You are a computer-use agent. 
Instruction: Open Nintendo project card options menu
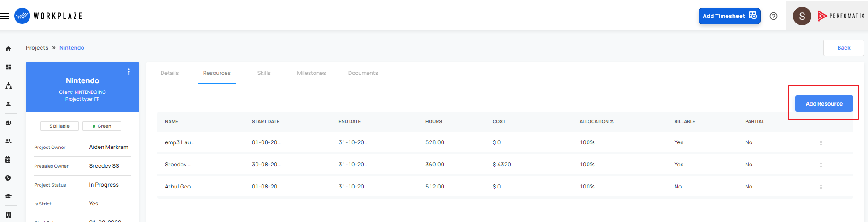click(129, 72)
